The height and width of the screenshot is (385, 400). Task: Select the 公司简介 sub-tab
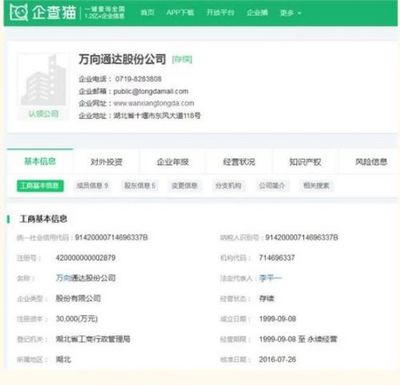[x=272, y=186]
